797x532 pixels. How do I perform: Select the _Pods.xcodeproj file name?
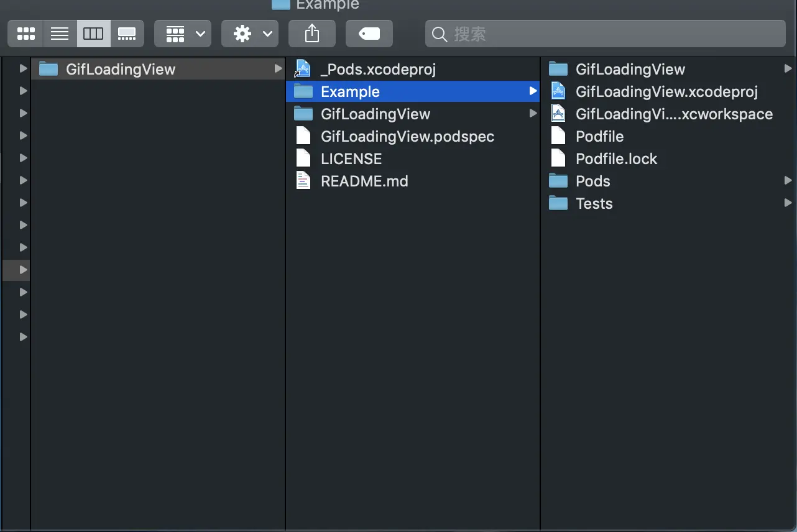pyautogui.click(x=378, y=69)
